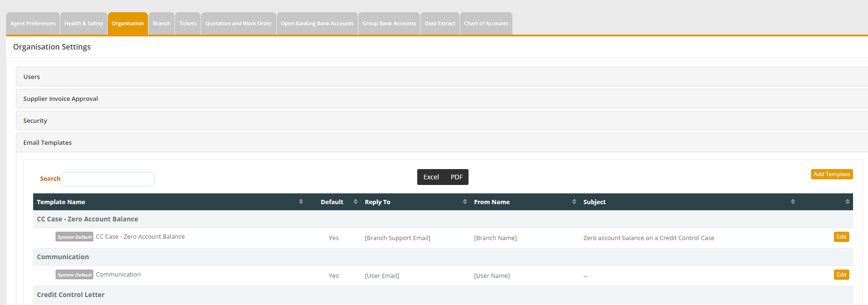Edit the Communication template
The height and width of the screenshot is (305, 868).
[841, 275]
